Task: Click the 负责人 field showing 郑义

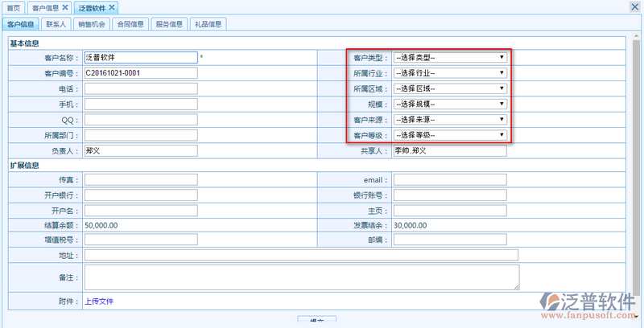Action: (x=141, y=150)
